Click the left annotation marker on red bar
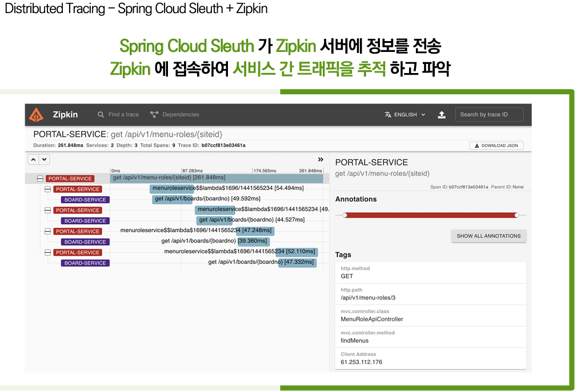 pos(345,215)
